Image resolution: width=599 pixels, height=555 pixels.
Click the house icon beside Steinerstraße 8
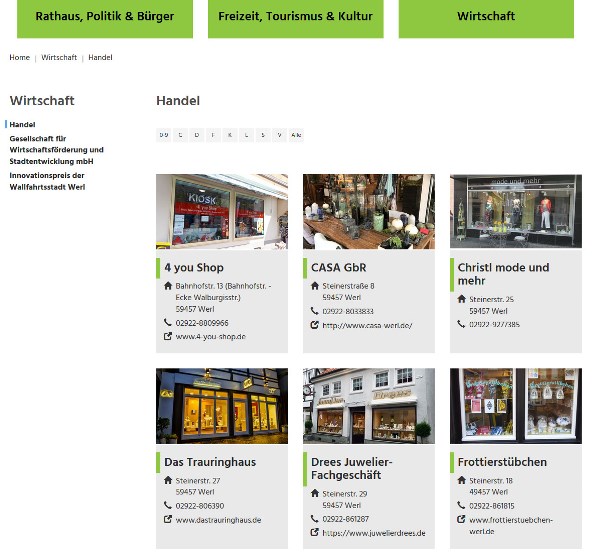coord(315,286)
